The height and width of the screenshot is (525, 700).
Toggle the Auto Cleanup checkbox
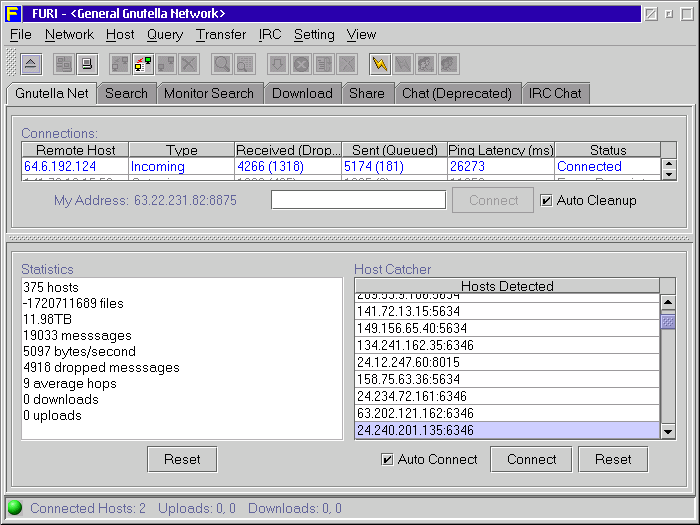coord(546,200)
